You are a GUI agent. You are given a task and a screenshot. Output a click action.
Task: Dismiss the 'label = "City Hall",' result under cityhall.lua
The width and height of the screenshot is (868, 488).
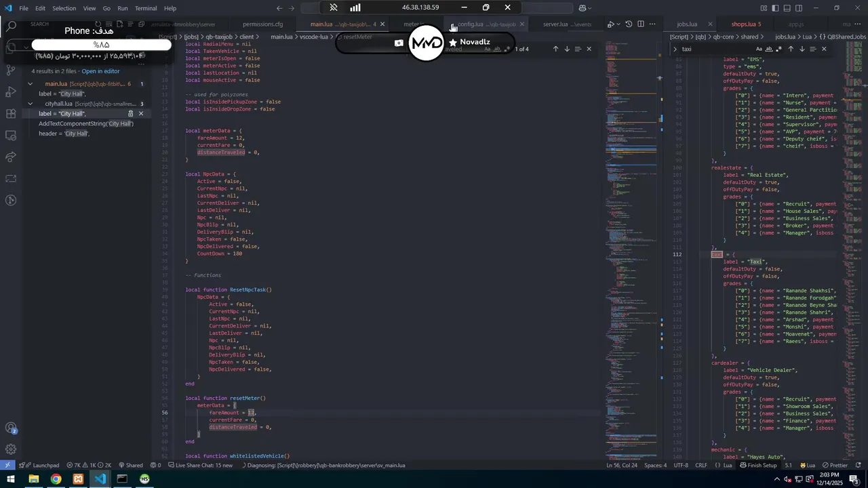[141, 114]
